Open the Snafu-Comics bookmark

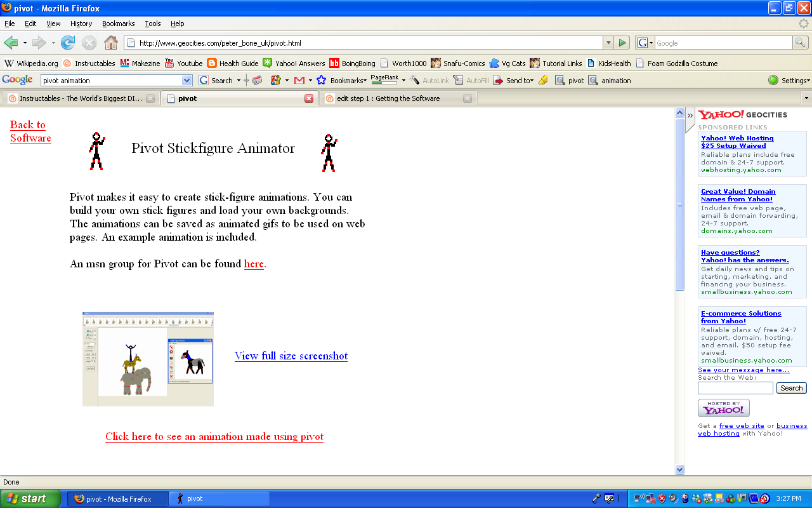457,63
